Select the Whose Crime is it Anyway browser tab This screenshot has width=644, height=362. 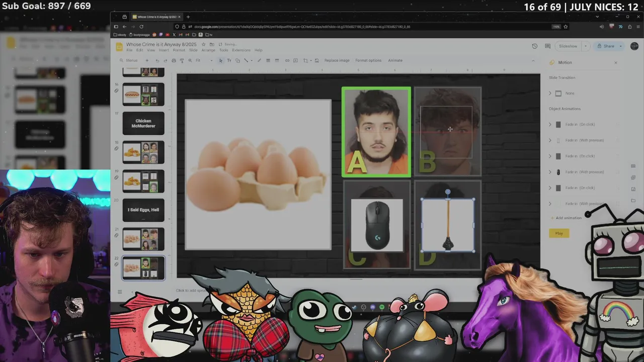[x=156, y=17]
